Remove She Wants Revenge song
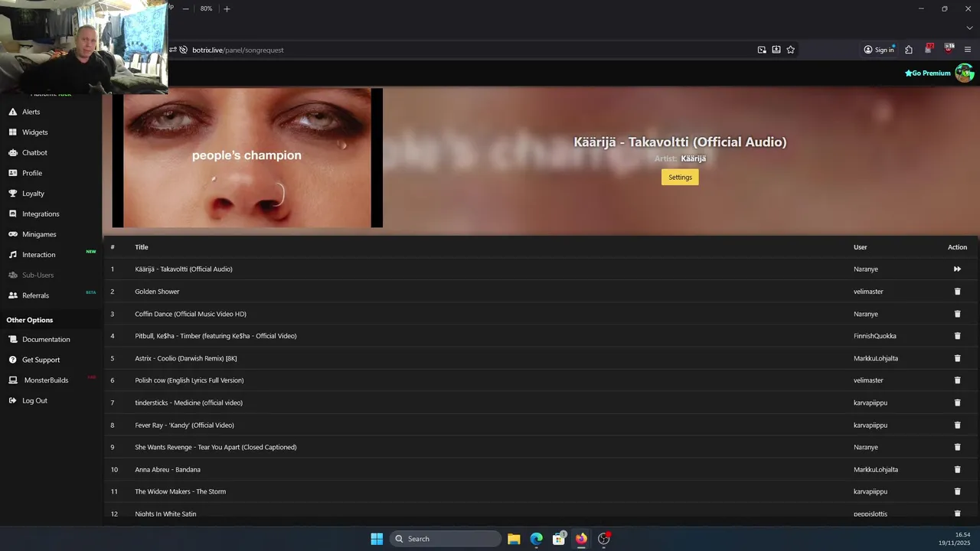This screenshot has height=551, width=980. tap(957, 447)
